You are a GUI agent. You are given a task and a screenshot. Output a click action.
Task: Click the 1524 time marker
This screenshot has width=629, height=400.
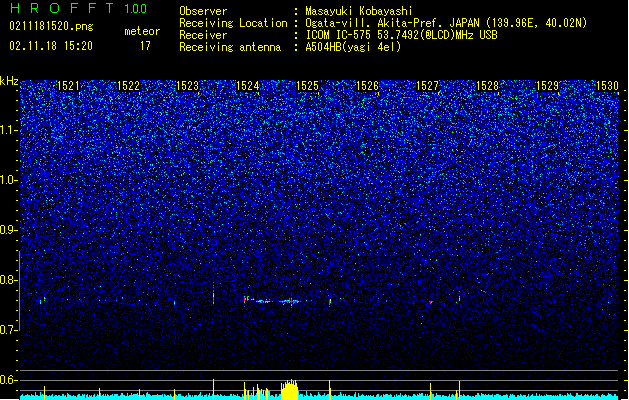tap(248, 86)
